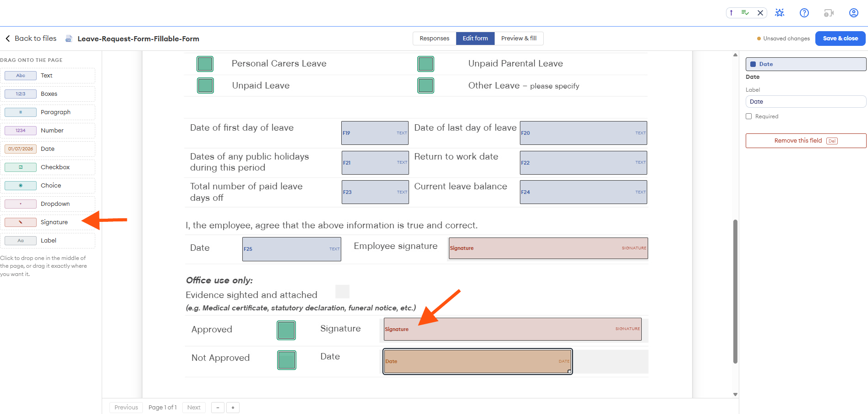Click the Dropdown field type icon
Image resolution: width=868 pixels, height=414 pixels.
tap(21, 204)
